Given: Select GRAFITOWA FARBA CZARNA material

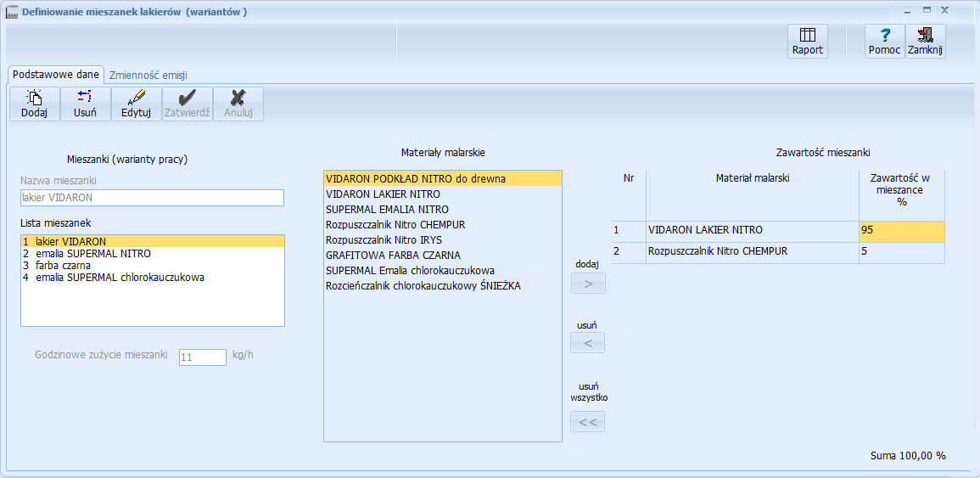Looking at the screenshot, I should [443, 256].
